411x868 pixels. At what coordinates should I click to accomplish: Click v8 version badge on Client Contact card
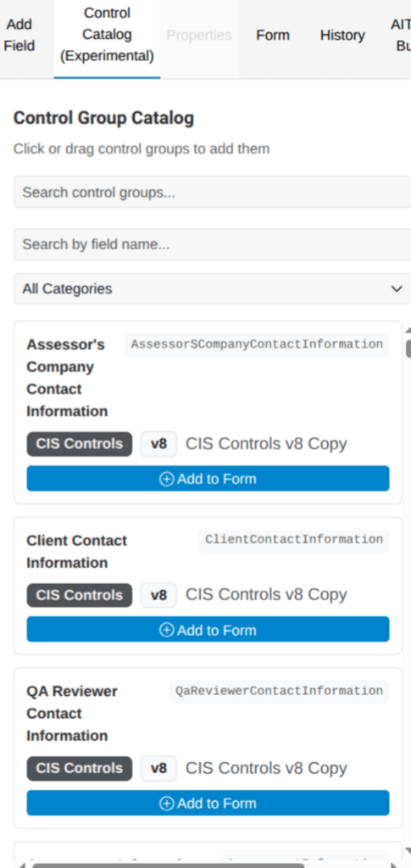pos(158,595)
